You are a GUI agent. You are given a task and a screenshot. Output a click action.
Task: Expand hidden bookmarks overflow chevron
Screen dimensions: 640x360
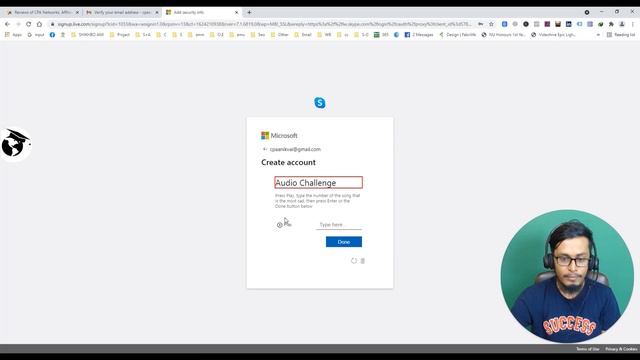[598, 35]
